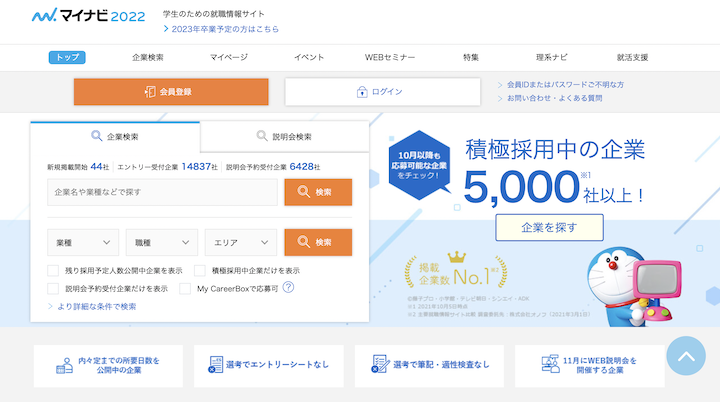Click the Doraemon character image
720x402 pixels.
coord(633,287)
